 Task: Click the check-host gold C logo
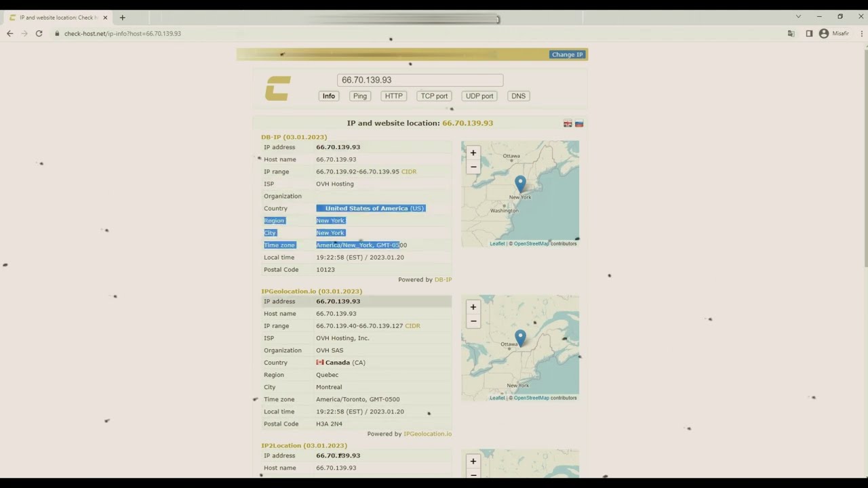(x=278, y=88)
